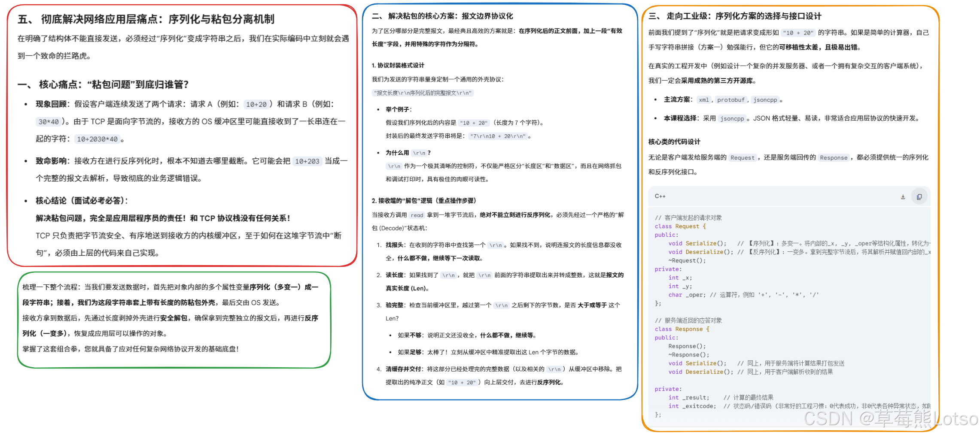Viewport: 980px width, 435px height.
Task: Click the code line "int _y;"
Action: tap(680, 287)
